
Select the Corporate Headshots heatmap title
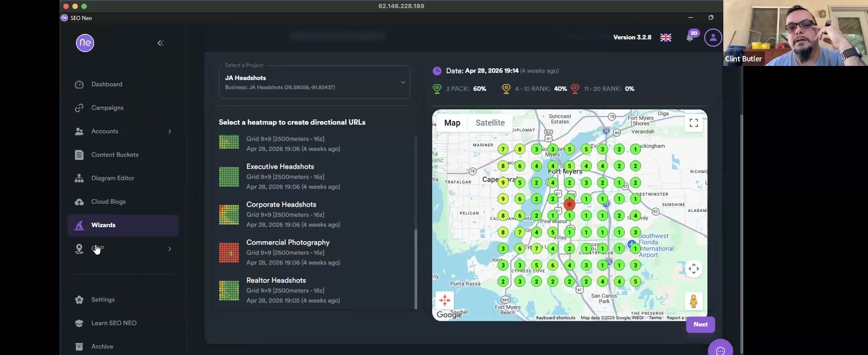click(x=281, y=205)
